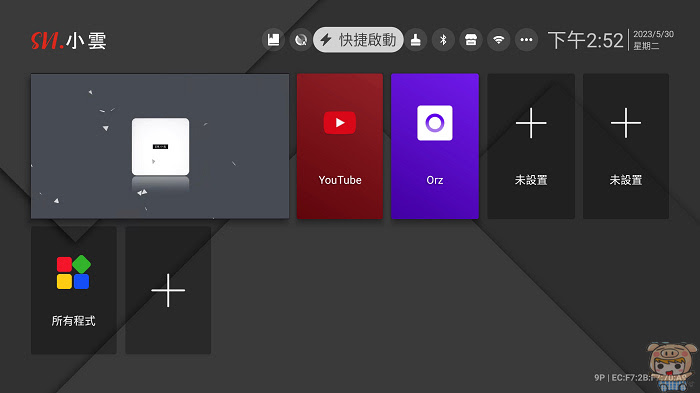Click the 下午2:52 clock display

(585, 41)
